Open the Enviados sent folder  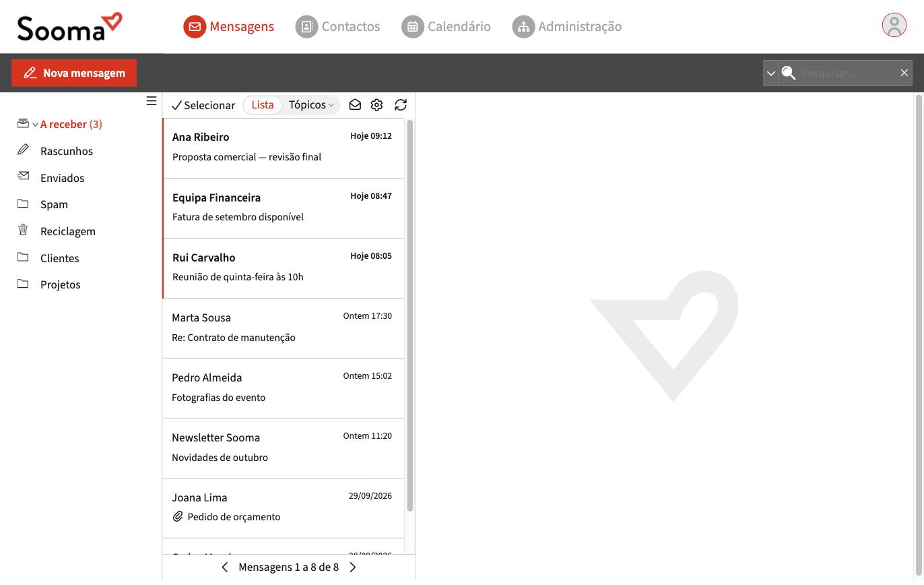tap(63, 178)
